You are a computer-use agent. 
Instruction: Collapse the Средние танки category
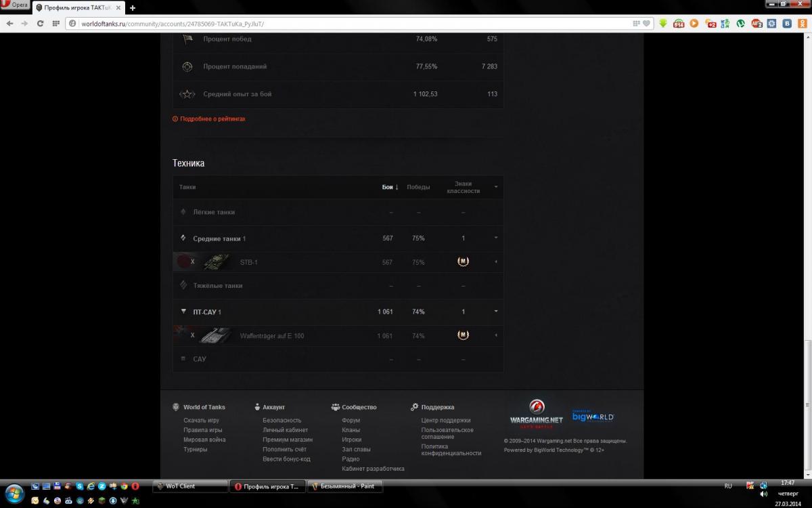pos(496,238)
